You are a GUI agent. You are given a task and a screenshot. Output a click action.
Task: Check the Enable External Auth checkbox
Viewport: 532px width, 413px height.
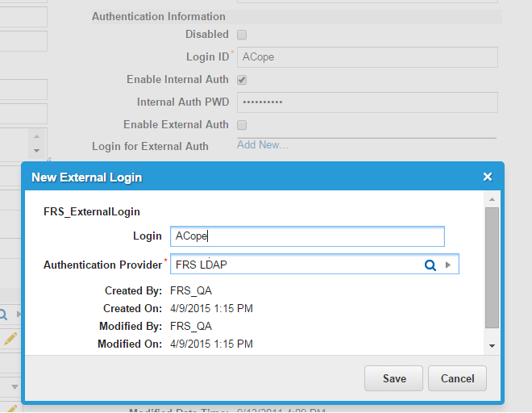point(242,125)
